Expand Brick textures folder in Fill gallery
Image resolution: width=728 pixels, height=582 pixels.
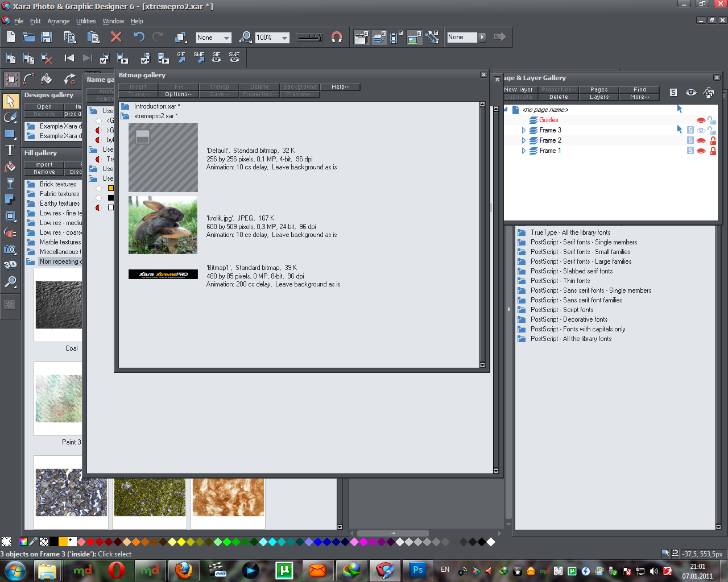coord(31,184)
